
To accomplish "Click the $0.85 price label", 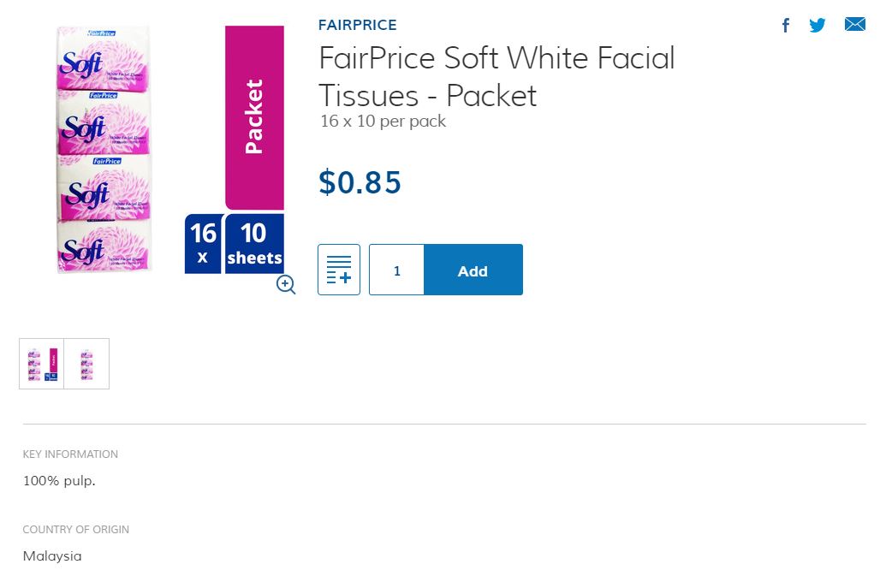I will 360,181.
